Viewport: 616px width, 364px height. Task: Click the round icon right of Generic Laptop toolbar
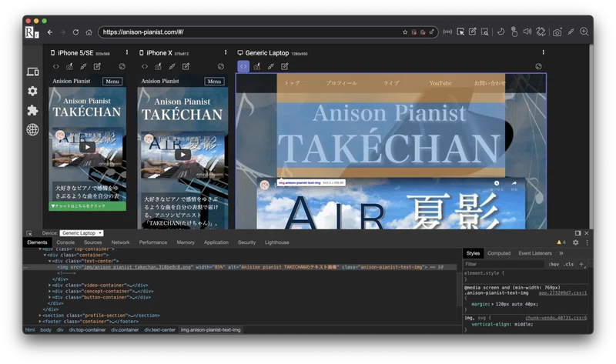(538, 66)
